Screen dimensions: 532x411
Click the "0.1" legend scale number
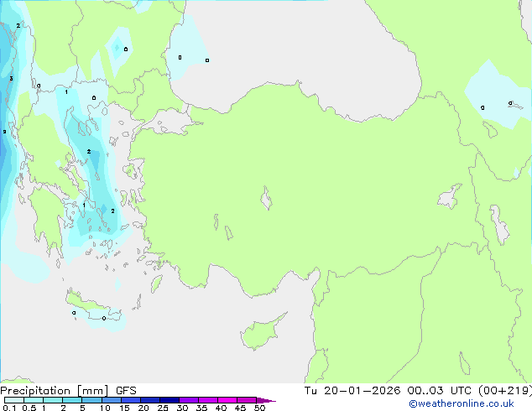click(x=9, y=408)
